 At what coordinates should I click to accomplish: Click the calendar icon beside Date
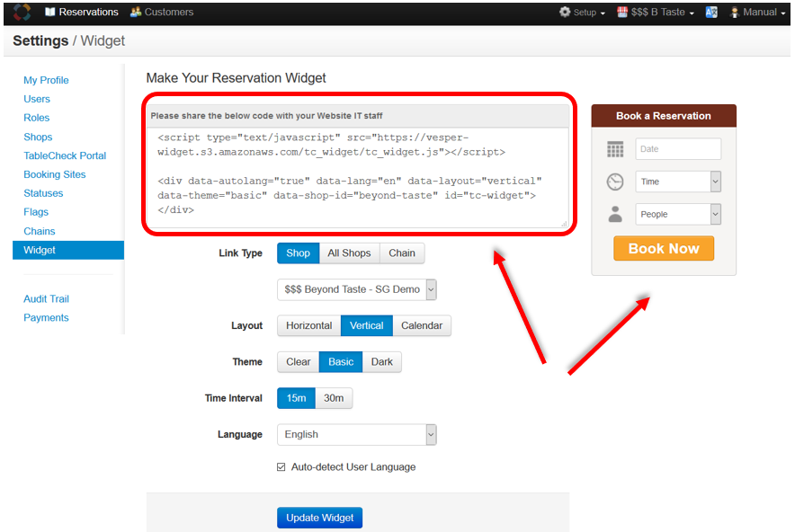click(x=615, y=149)
